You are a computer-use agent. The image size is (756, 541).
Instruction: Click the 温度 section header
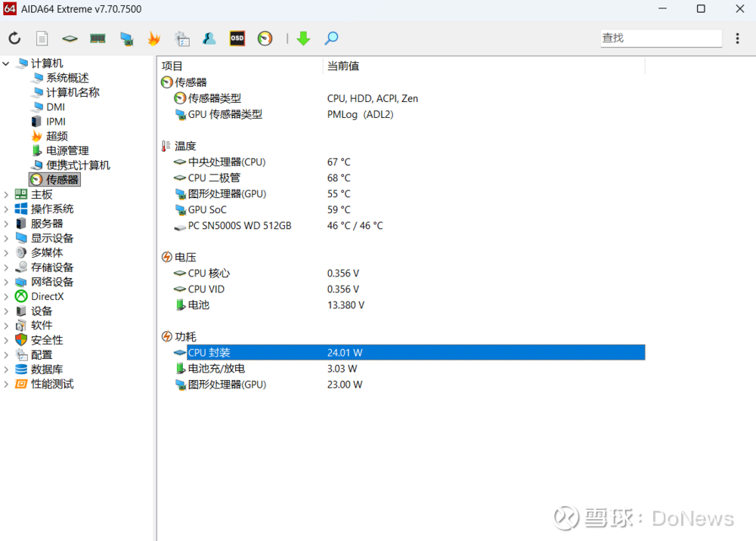tap(185, 146)
